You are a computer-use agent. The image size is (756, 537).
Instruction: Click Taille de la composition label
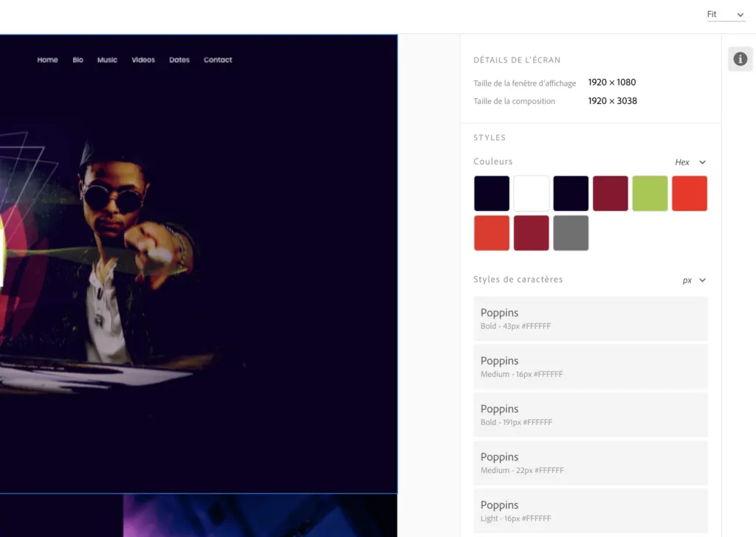tap(514, 101)
